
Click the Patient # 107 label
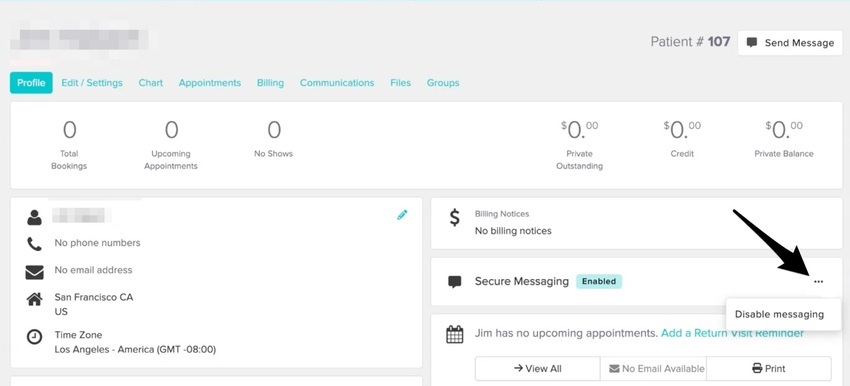(x=690, y=42)
